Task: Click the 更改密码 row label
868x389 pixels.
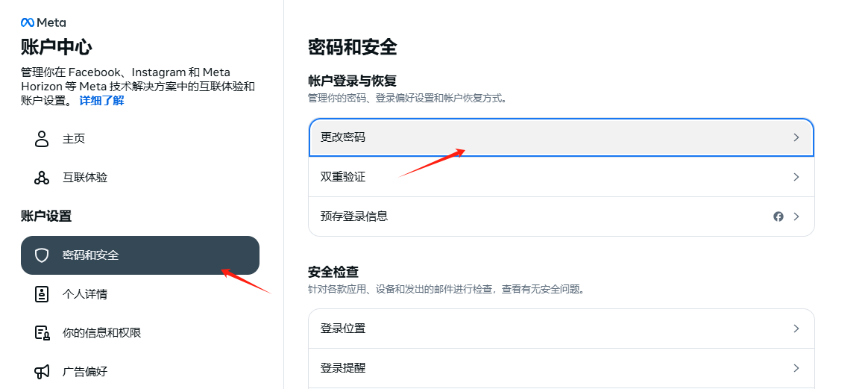Action: [343, 137]
